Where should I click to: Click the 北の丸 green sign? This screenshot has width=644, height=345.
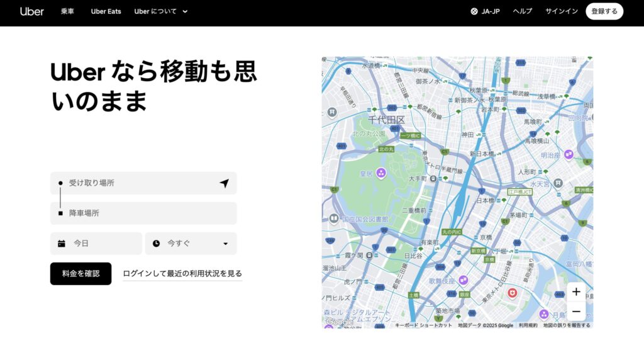tap(386, 149)
